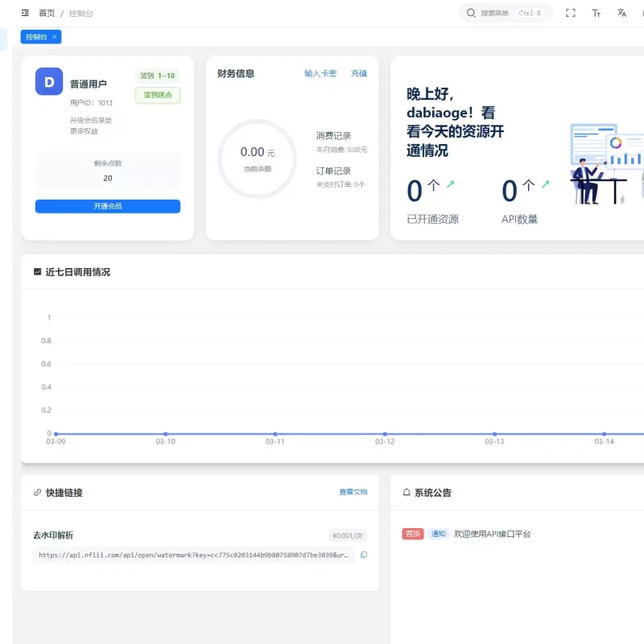Open 订单记录

pyautogui.click(x=333, y=171)
